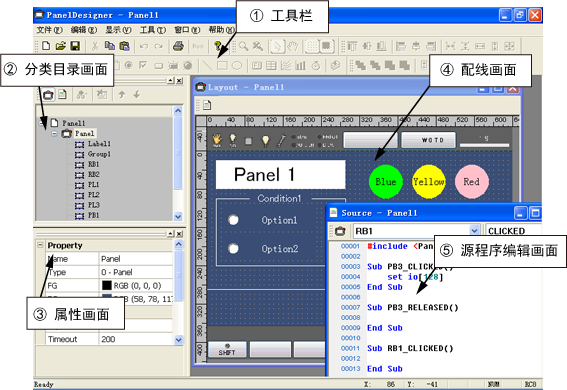Click the Copy icon in toolbar
Image resolution: width=567 pixels, height=390 pixels.
coord(110,46)
